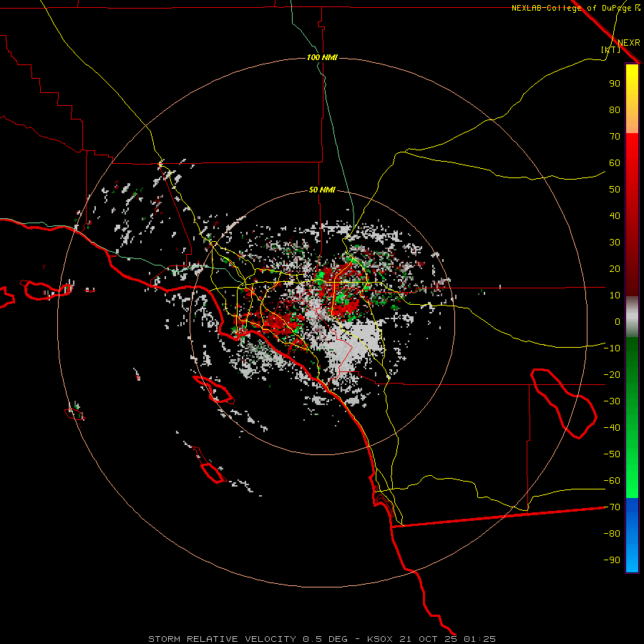Click STORM RELATIVE VELOCITY in the bottom caption
The width and height of the screenshot is (644, 644).
click(x=222, y=639)
